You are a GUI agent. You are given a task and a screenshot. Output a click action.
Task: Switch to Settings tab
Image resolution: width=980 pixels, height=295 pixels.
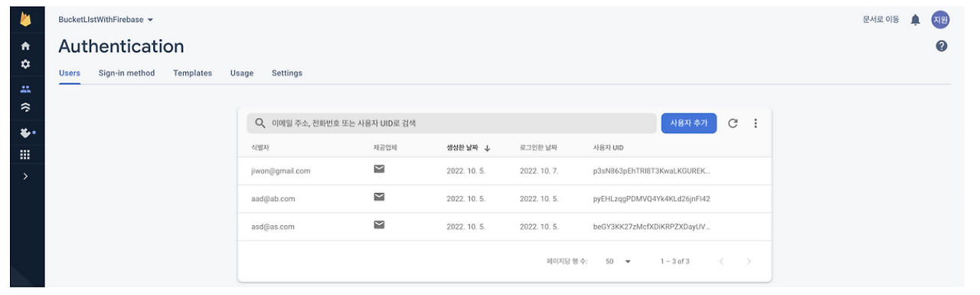tap(287, 74)
